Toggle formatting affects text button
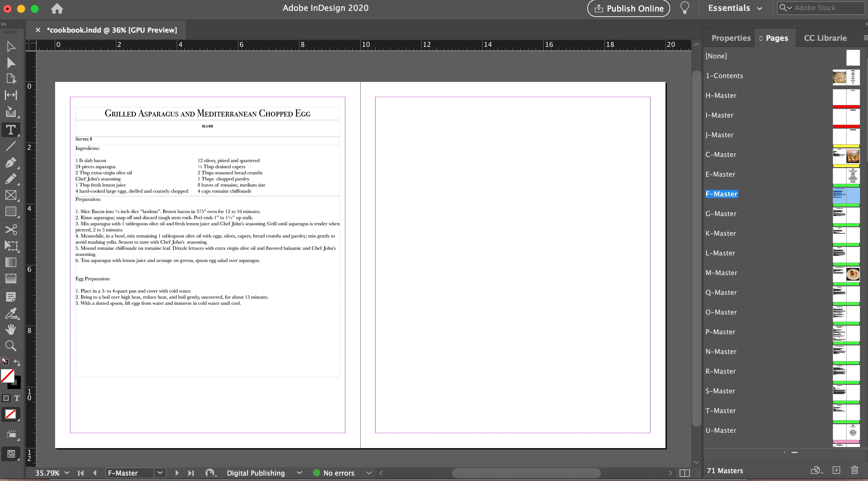This screenshot has width=868, height=481. (x=17, y=398)
